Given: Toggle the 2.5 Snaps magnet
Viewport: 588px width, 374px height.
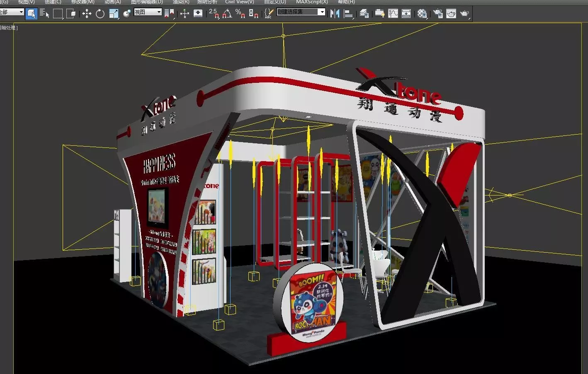Looking at the screenshot, I should point(214,14).
